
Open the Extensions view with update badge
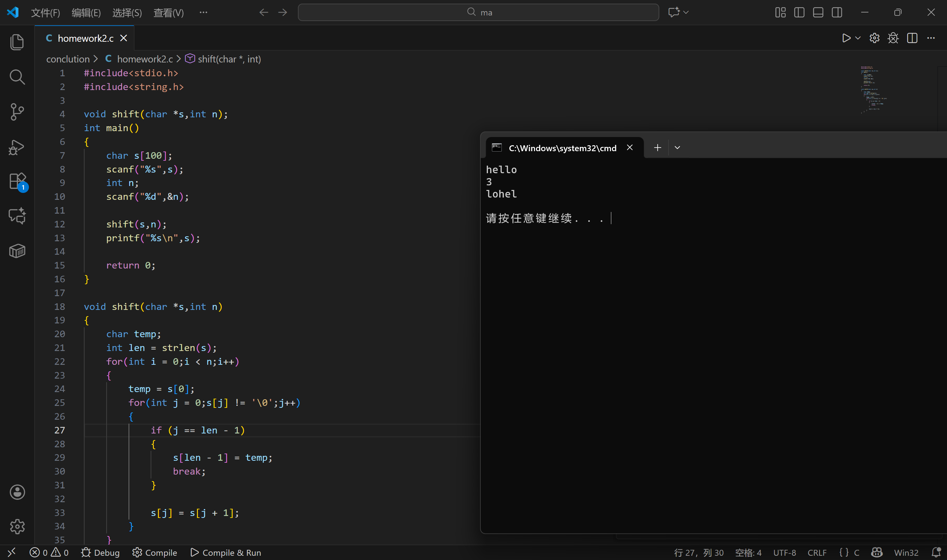(x=17, y=181)
